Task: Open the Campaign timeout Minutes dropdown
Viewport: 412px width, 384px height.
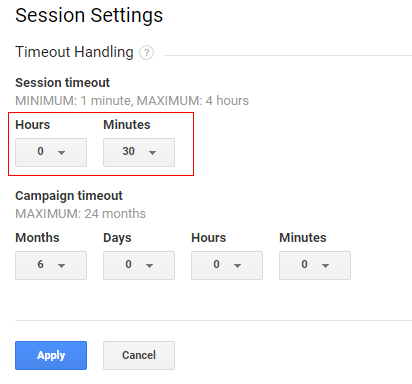Action: coord(315,265)
